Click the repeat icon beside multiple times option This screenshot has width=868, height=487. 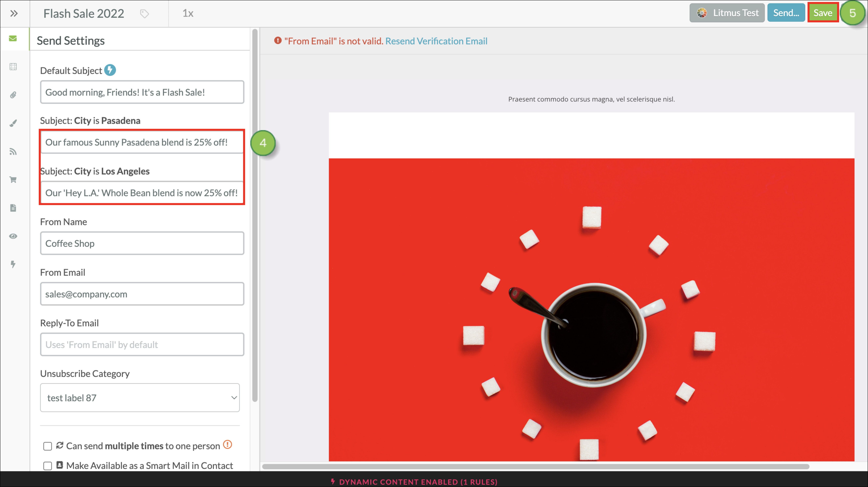coord(60,445)
